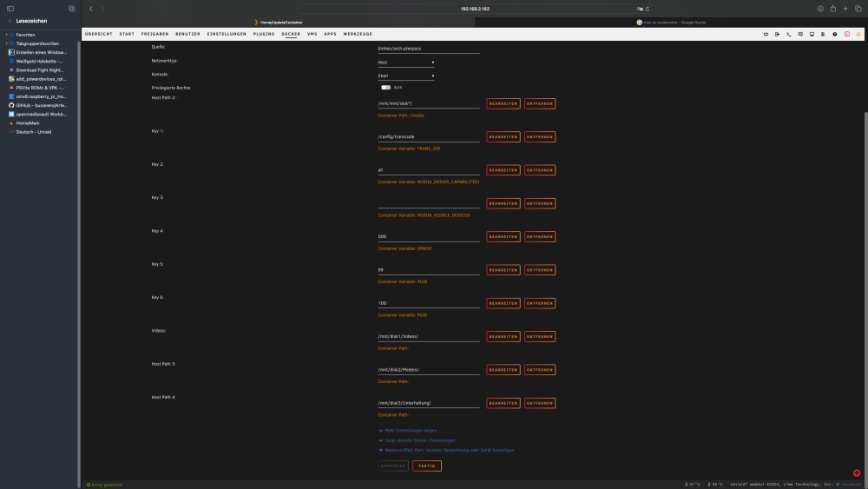Click the Unraid info monitor icon
The width and height of the screenshot is (868, 489).
click(x=812, y=35)
